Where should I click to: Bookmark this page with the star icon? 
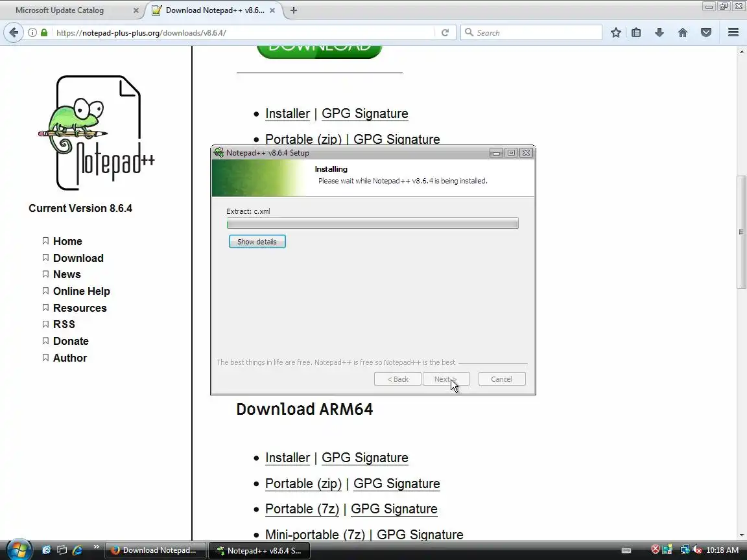pos(615,32)
